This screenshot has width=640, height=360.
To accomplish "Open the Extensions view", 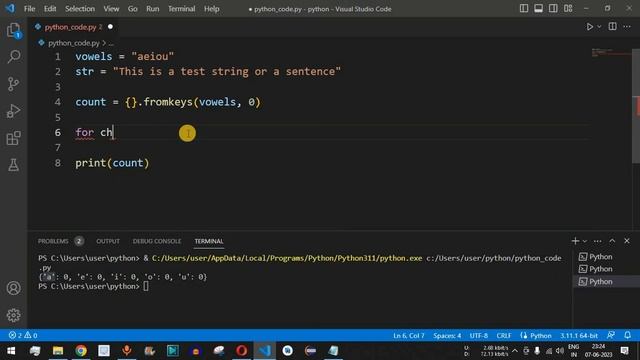I will point(13,138).
